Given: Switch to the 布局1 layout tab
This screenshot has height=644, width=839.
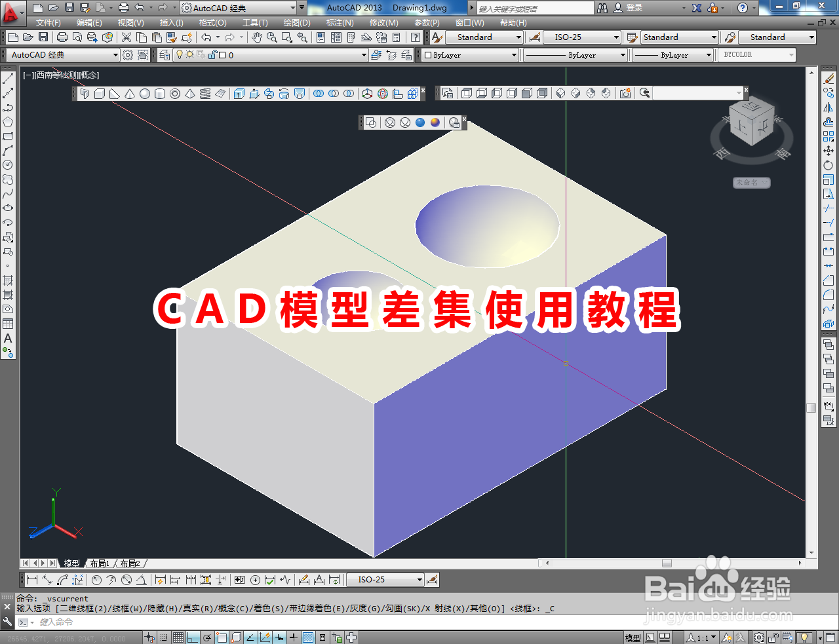Looking at the screenshot, I should tap(100, 563).
